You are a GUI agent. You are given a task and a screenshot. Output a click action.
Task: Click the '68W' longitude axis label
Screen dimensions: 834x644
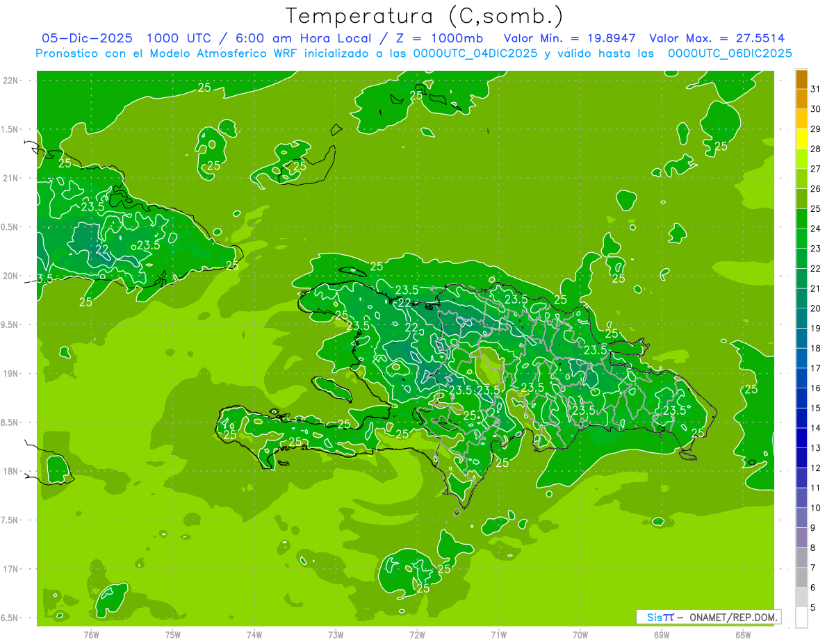[743, 634]
